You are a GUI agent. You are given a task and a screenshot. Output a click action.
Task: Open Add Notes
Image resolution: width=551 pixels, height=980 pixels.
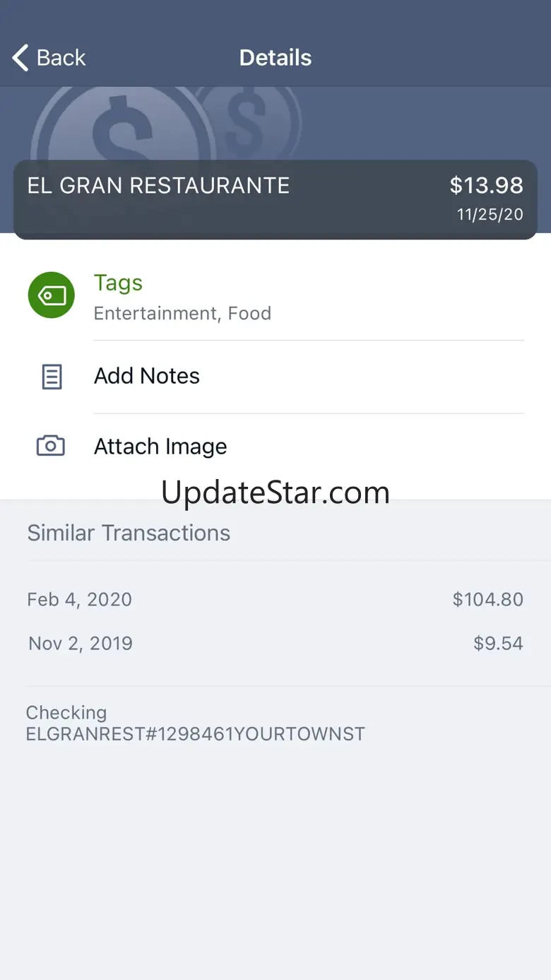[147, 376]
